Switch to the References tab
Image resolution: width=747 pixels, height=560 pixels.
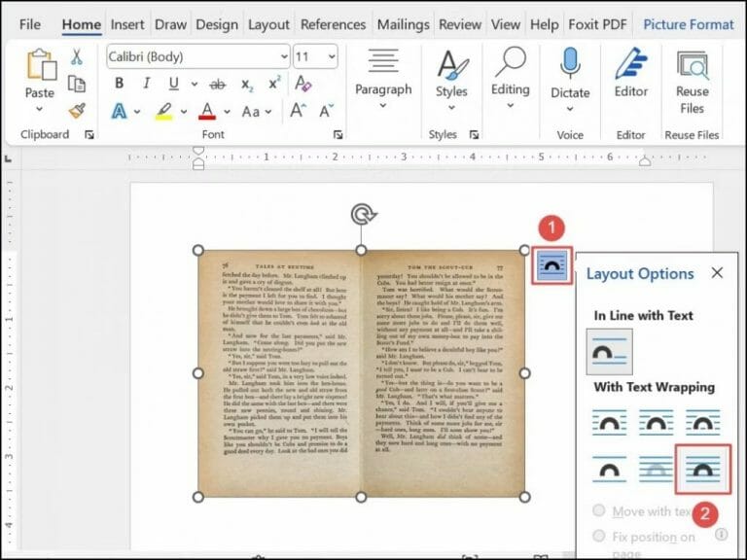pos(333,24)
